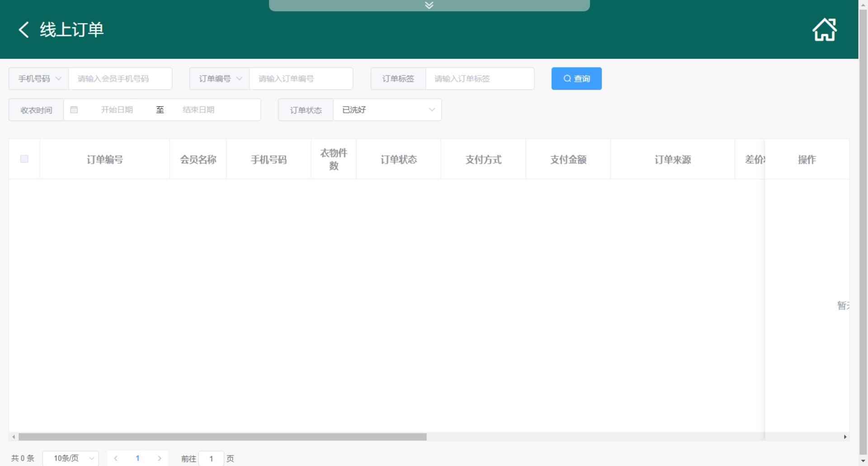Open the home page icon
This screenshot has width=868, height=466.
coord(824,30)
